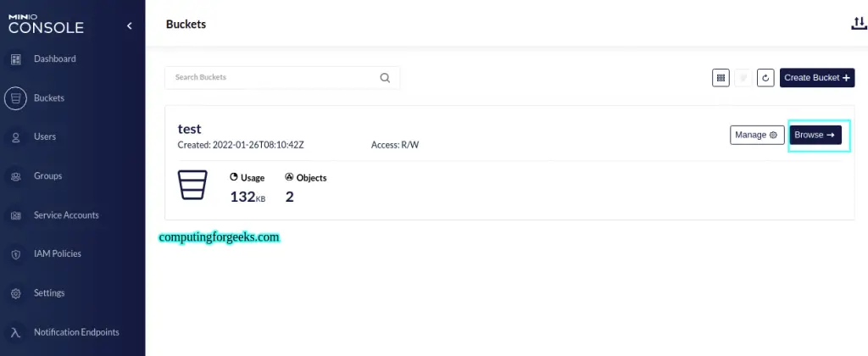
Task: Focus the Search Buckets field
Action: 282,77
